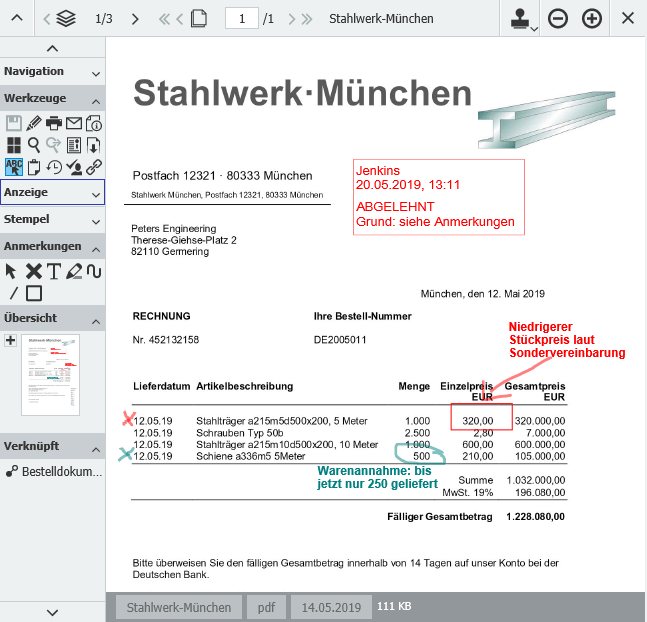Close the document viewer
Image resolution: width=647 pixels, height=622 pixels.
(x=628, y=19)
